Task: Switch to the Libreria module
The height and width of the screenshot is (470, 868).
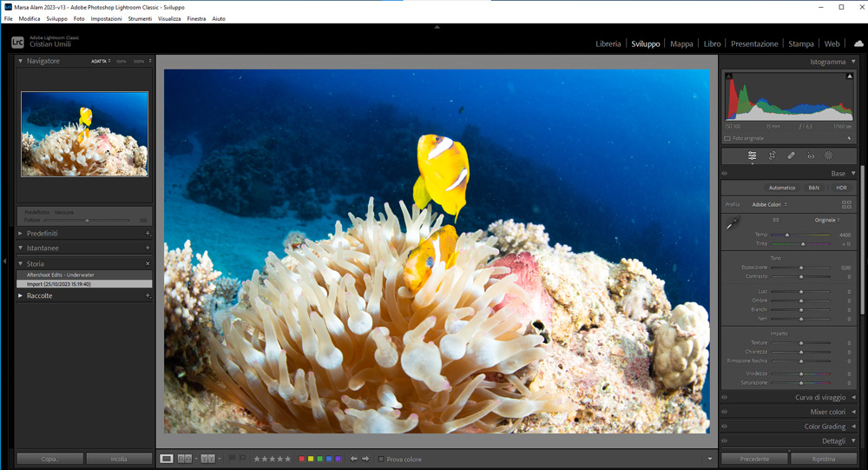Action: [608, 43]
